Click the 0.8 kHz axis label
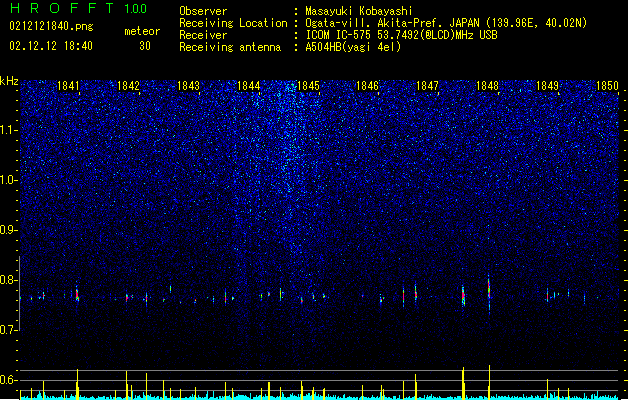The width and height of the screenshot is (629, 400). pyautogui.click(x=9, y=280)
